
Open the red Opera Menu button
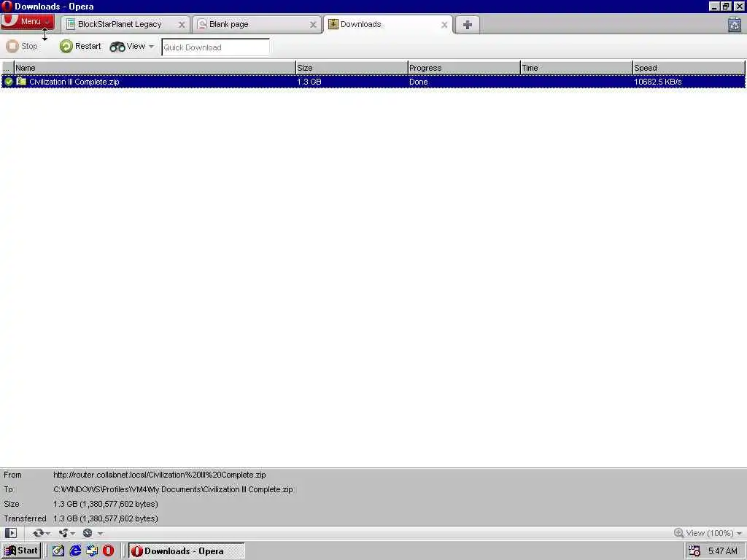pyautogui.click(x=27, y=21)
